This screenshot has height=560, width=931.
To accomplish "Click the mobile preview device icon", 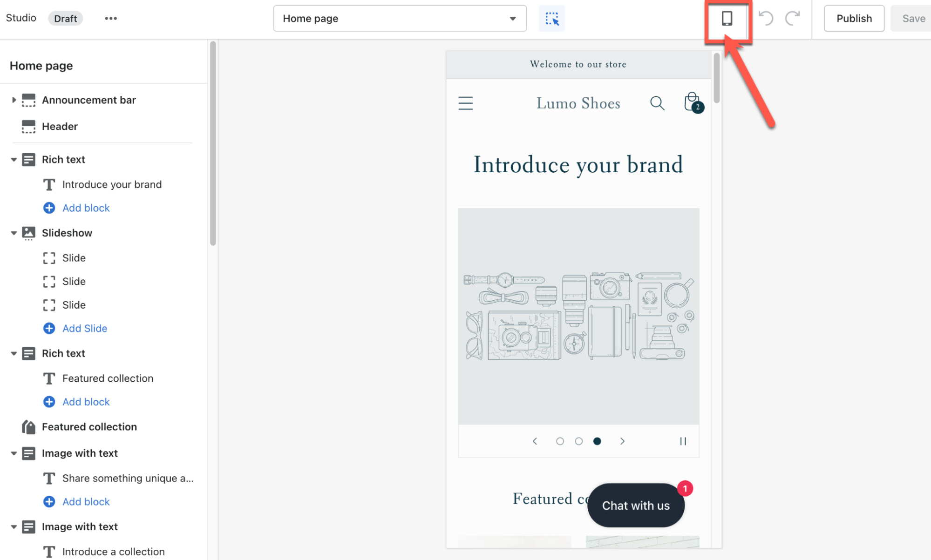I will pyautogui.click(x=727, y=19).
